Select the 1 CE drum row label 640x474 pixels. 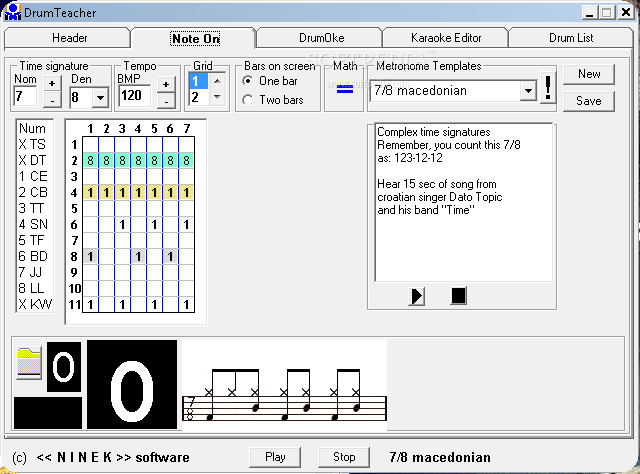[33, 176]
